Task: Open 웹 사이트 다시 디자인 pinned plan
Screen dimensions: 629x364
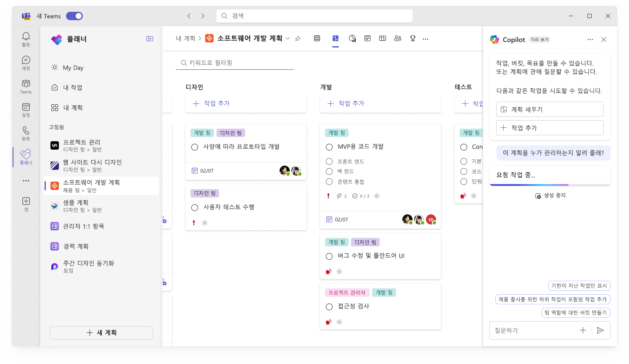Action: click(101, 166)
